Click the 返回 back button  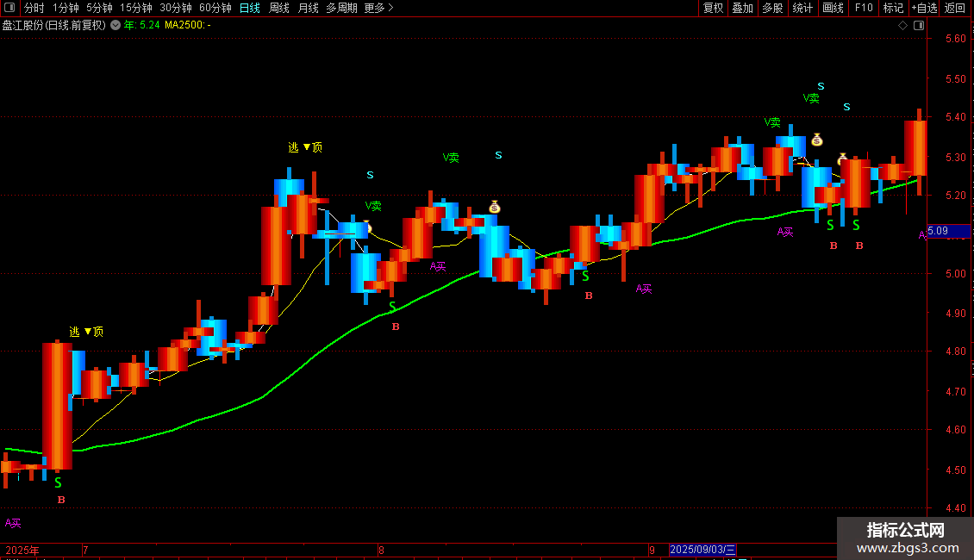(x=955, y=8)
